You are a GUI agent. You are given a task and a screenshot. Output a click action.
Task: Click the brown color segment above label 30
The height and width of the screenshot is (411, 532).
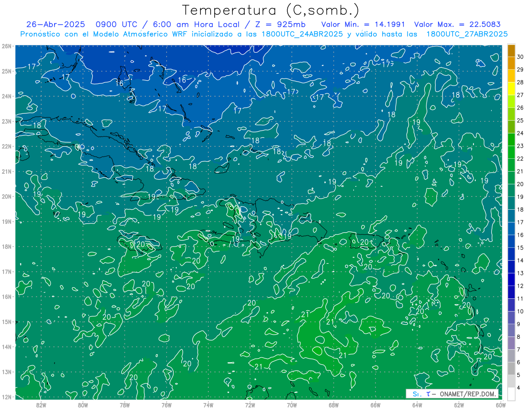point(511,51)
